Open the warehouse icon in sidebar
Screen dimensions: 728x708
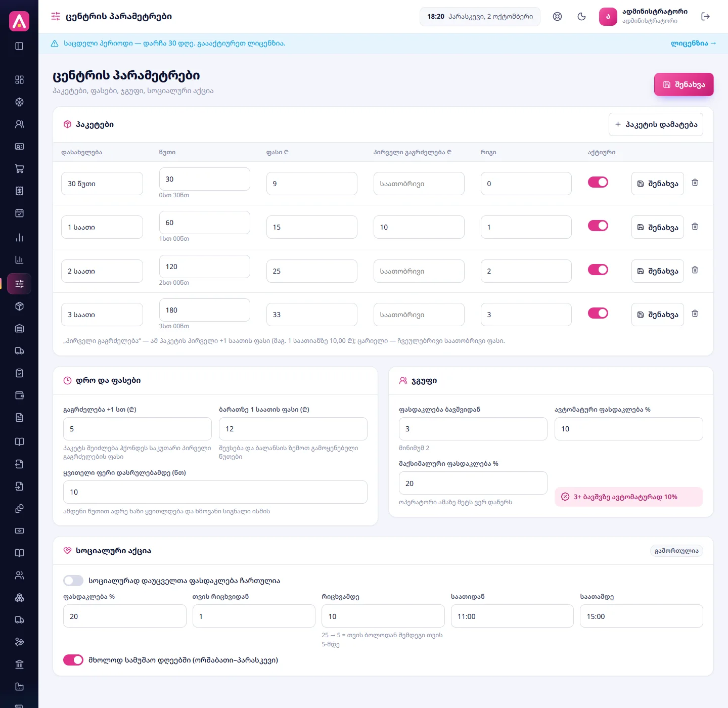click(19, 328)
